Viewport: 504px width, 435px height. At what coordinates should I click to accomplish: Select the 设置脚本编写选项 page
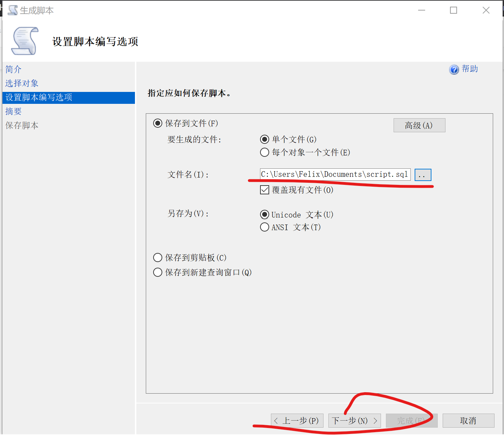click(69, 98)
